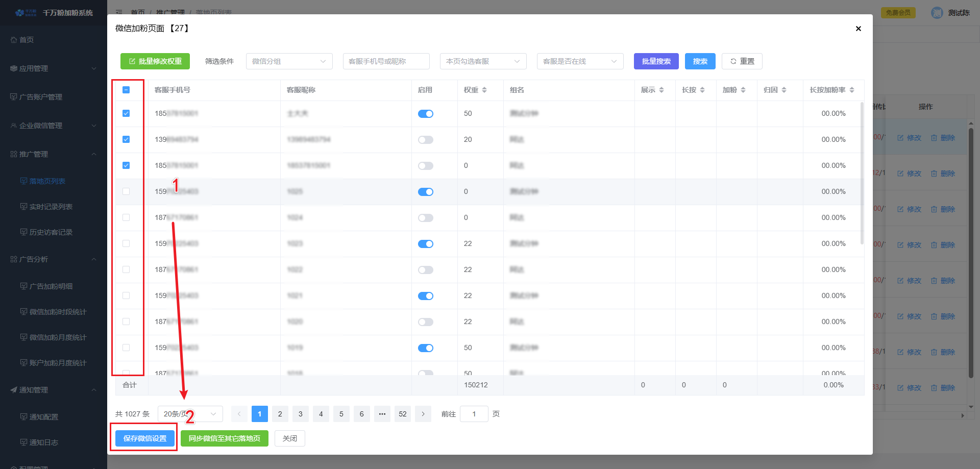Close the 微信加粉页面 dialog with X icon
Screen dimensions: 980x469
858,29
